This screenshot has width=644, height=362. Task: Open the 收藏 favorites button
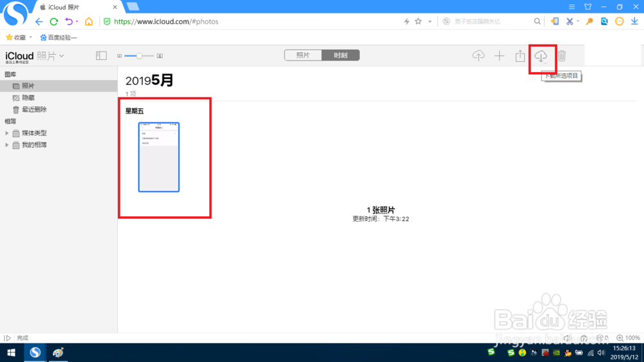pos(16,37)
